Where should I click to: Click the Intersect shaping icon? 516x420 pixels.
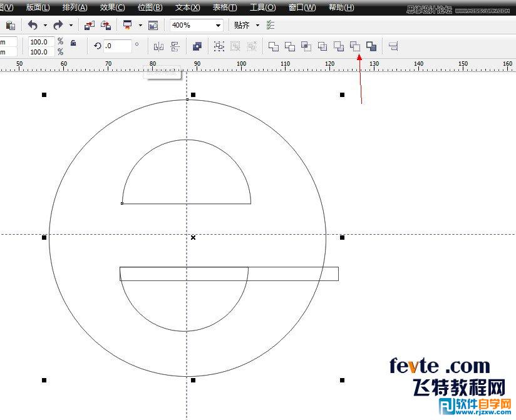[306, 46]
